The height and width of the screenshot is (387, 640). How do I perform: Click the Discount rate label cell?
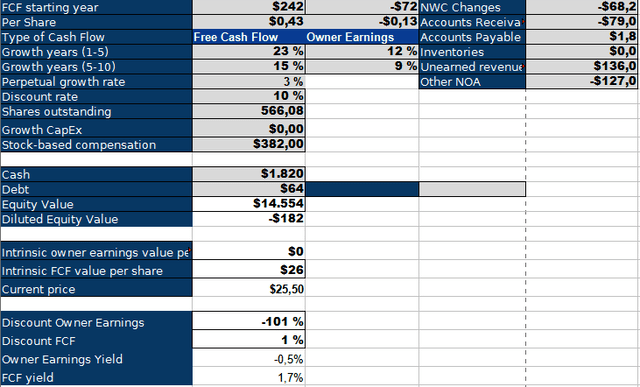96,97
